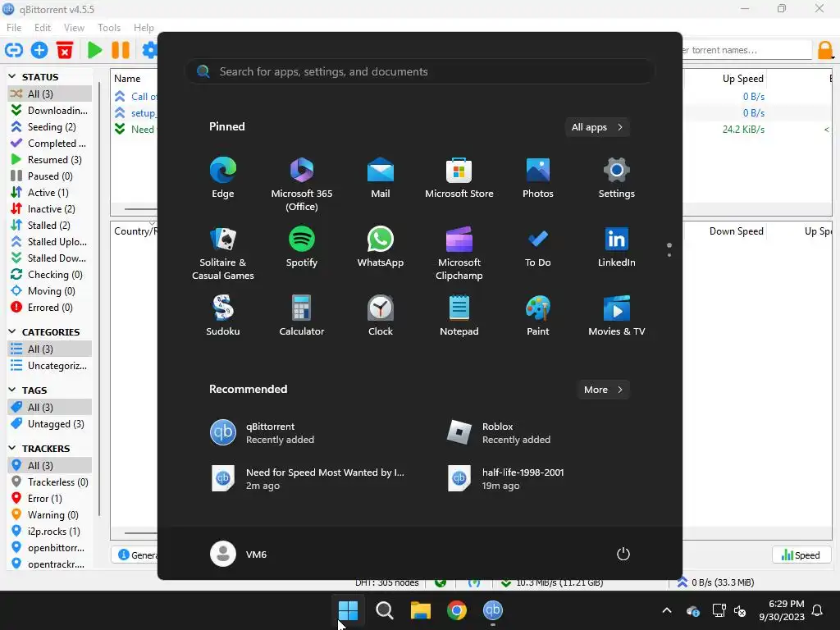The width and height of the screenshot is (840, 630).
Task: Click qBittorrent lock icon in toolbar
Action: [825, 50]
